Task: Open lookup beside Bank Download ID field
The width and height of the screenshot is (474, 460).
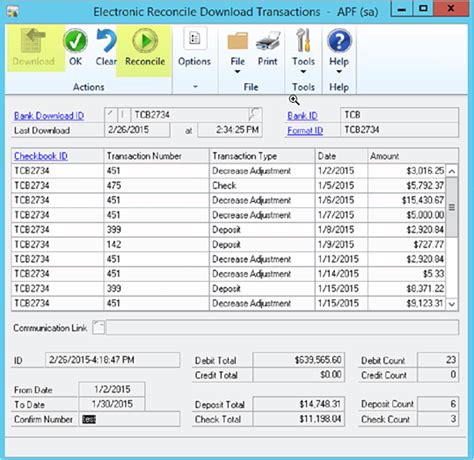Action: click(255, 115)
